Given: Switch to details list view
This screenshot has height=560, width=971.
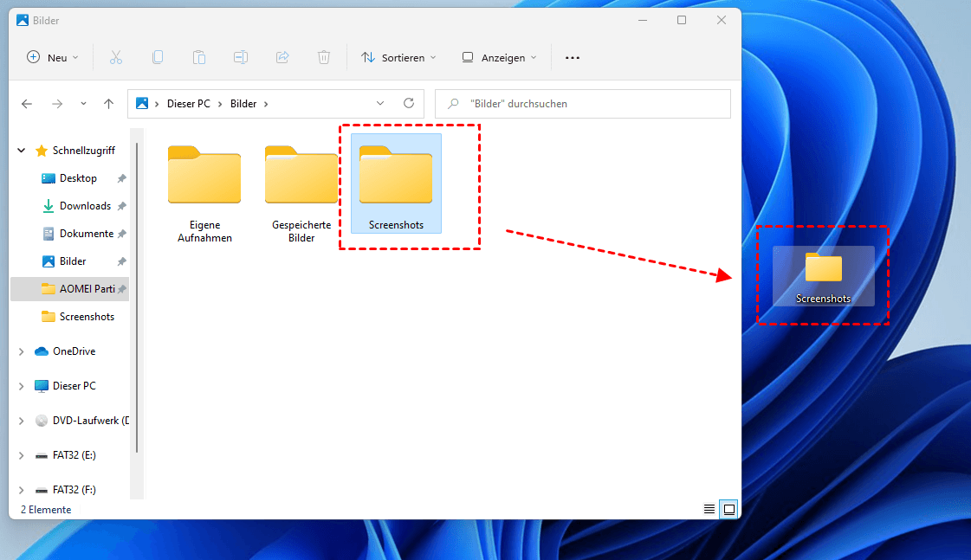Looking at the screenshot, I should pos(709,509).
